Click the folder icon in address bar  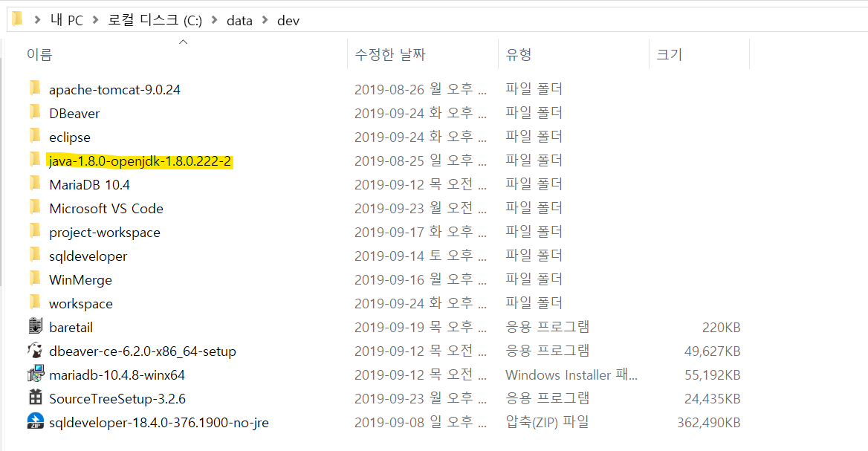(x=17, y=19)
